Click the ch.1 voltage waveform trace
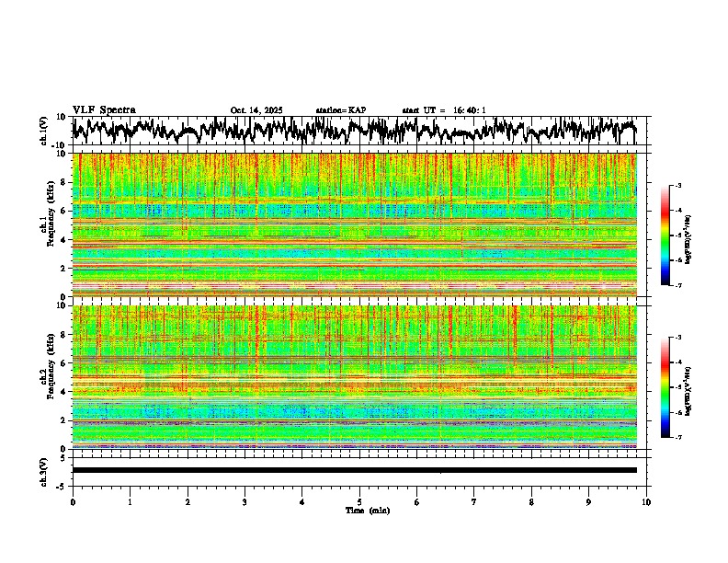 [x=354, y=131]
